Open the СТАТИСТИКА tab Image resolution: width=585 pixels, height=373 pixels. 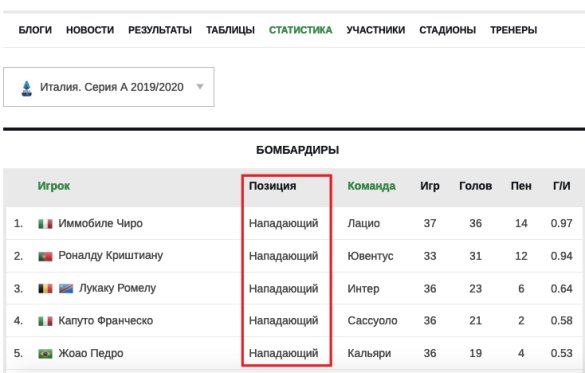tap(300, 30)
